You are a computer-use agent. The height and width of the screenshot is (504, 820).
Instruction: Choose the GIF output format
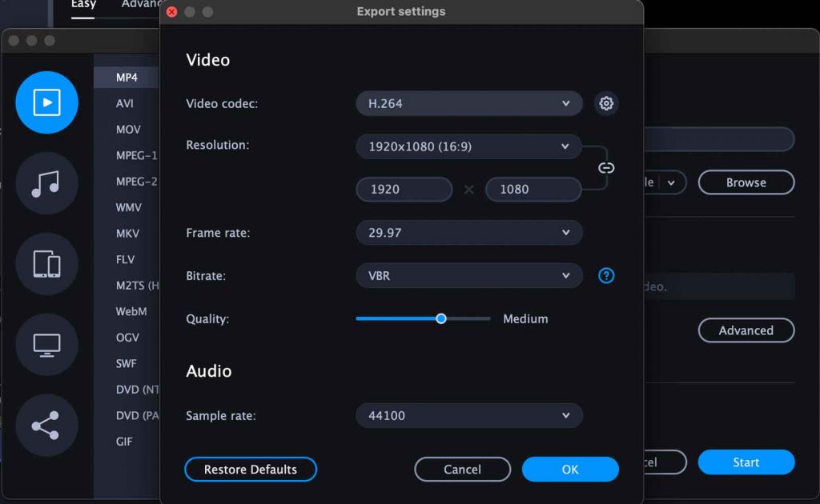tap(127, 441)
